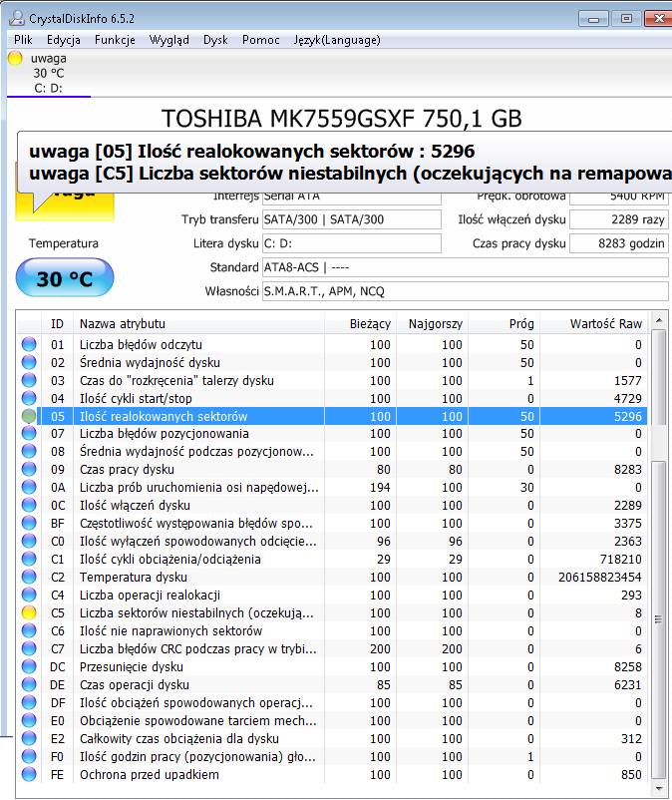
Task: Click the raw value 718210
Action: pyautogui.click(x=620, y=560)
